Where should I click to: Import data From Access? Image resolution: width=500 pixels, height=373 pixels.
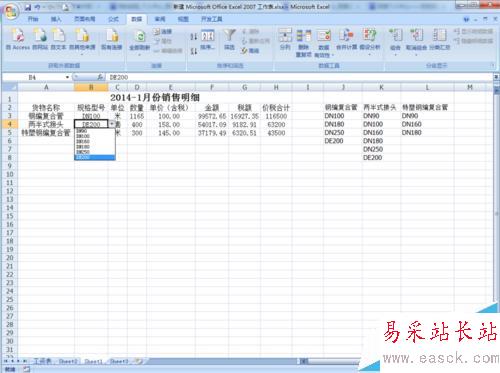(18, 39)
